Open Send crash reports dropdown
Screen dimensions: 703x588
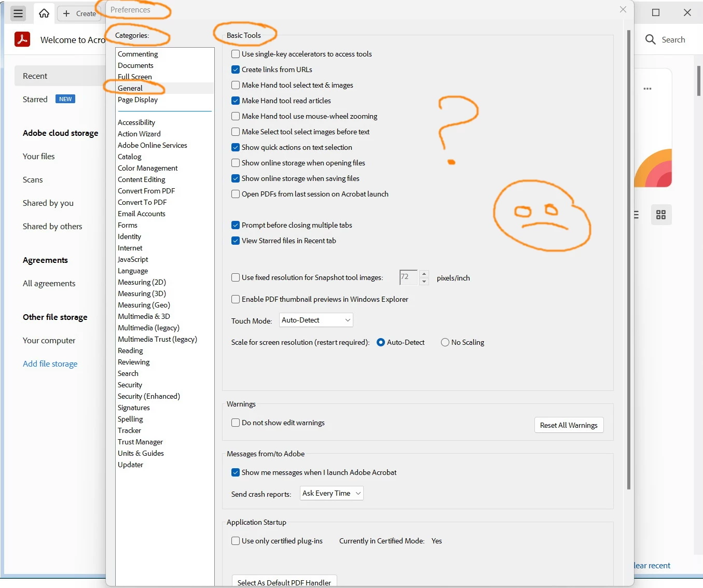click(x=332, y=493)
